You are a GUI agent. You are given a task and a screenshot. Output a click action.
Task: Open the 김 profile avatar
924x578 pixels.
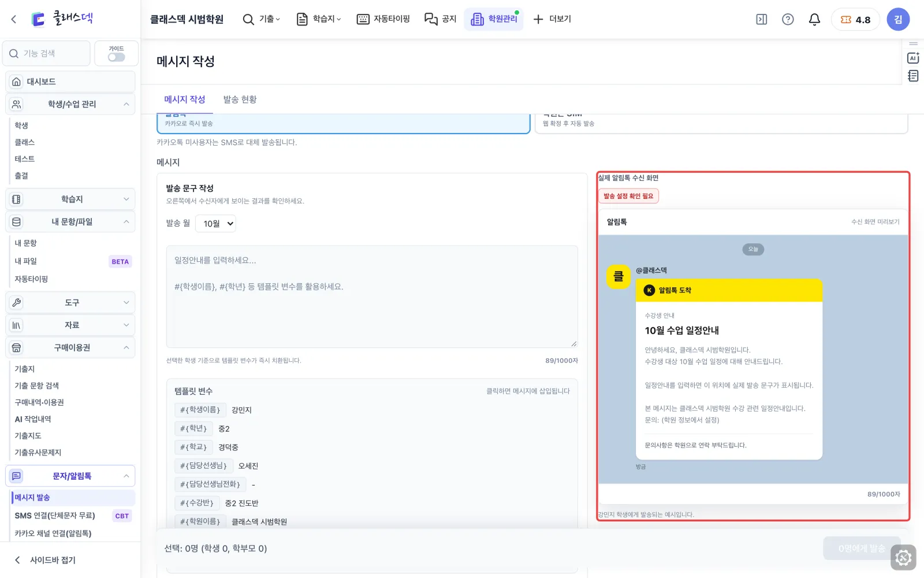point(898,19)
